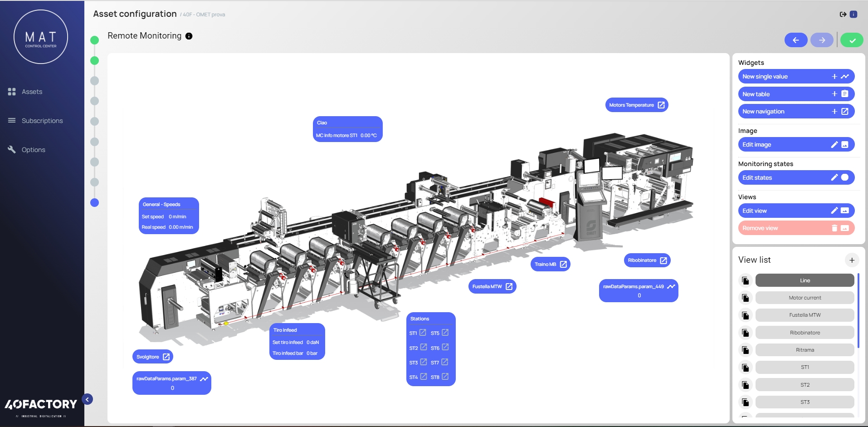
Task: Add a new view with plus button
Action: tap(852, 260)
